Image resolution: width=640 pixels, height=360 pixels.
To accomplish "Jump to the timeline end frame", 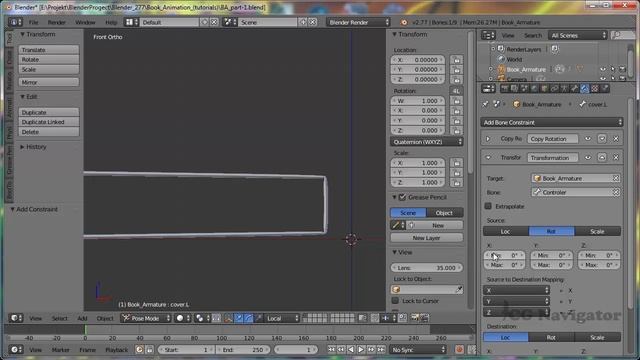I will [x=381, y=350].
